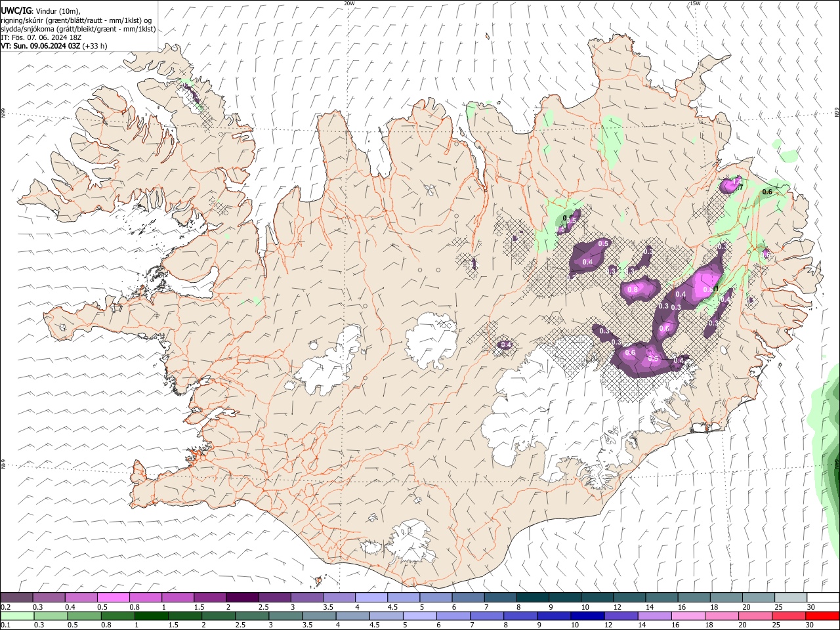Click the bright pink upper swatch above 0.5
840x630 pixels.
[x=114, y=597]
